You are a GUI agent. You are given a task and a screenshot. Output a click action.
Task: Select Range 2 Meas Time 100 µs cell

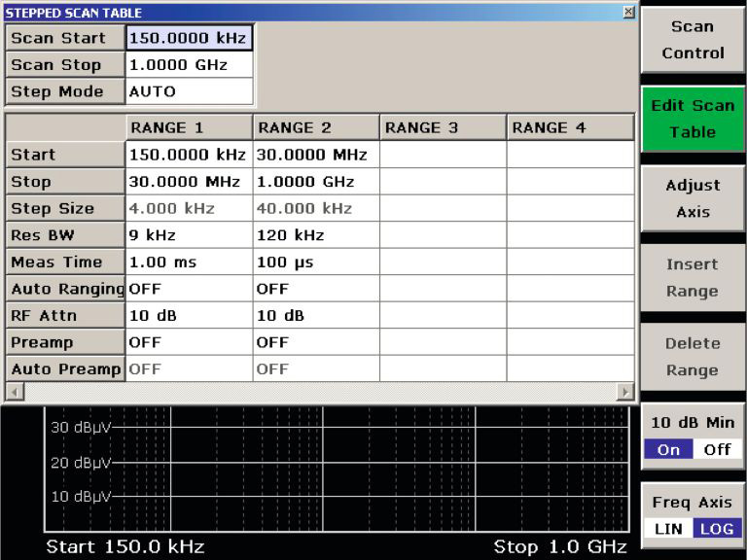click(315, 262)
